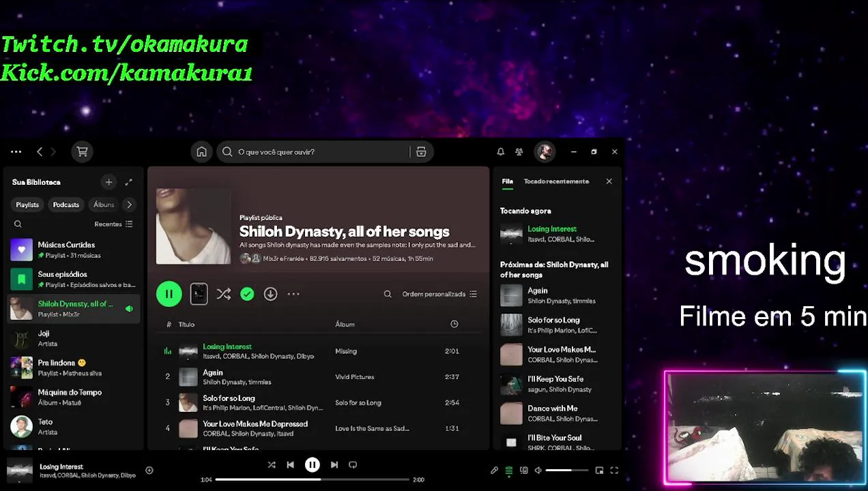
Task: Open more options for the playlist
Action: (293, 294)
